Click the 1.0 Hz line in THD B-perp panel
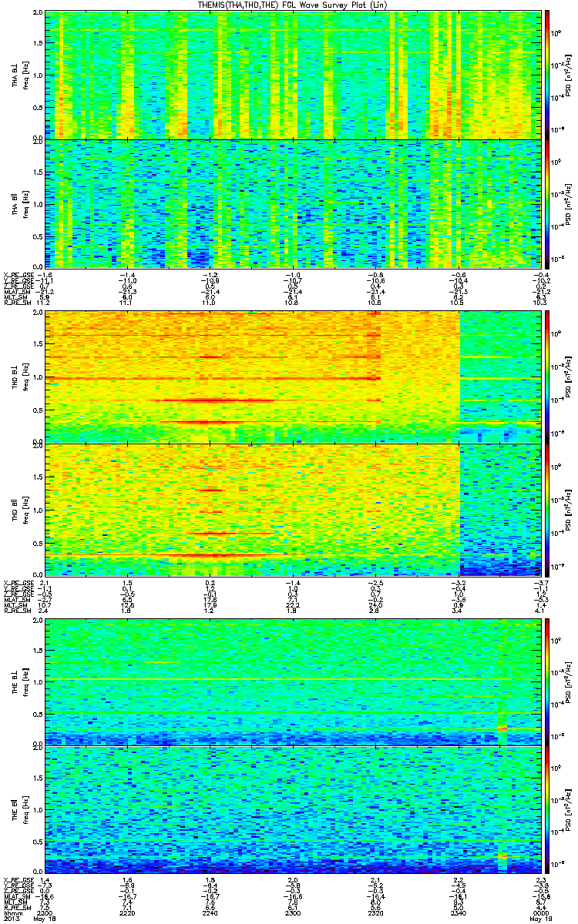Viewport: 578px width, 924px height. click(214, 378)
